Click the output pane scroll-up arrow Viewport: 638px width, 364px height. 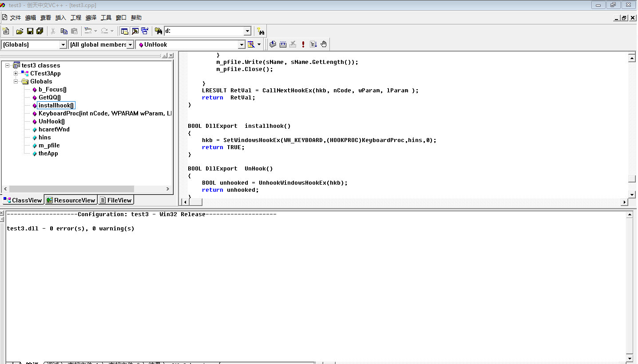[x=629, y=215]
